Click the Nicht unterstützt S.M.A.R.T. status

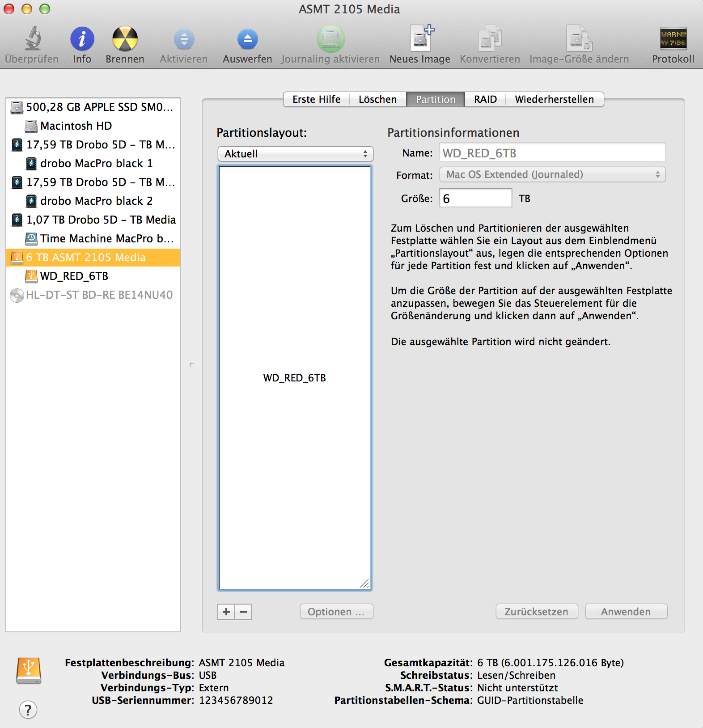click(x=517, y=688)
